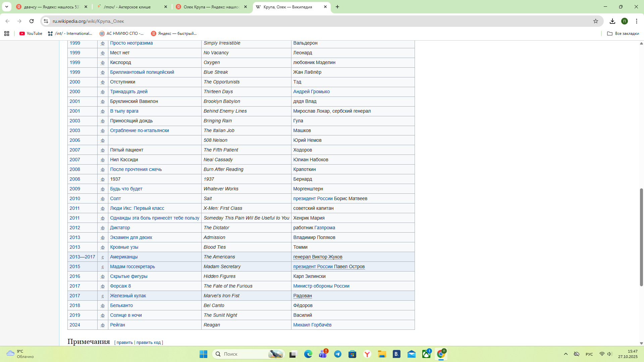This screenshot has width=644, height=362.
Task: Expand the tab search dropdown arrow
Action: point(7,7)
